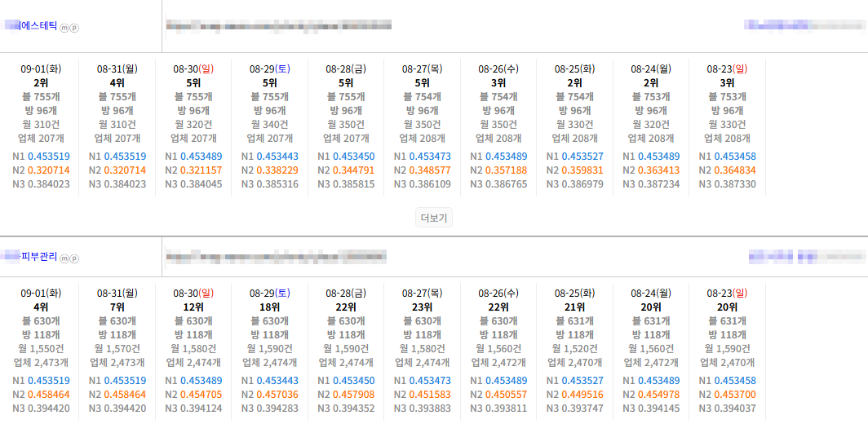868x424 pixels.
Task: Select N3 value 0.393811
Action: pyautogui.click(x=507, y=409)
